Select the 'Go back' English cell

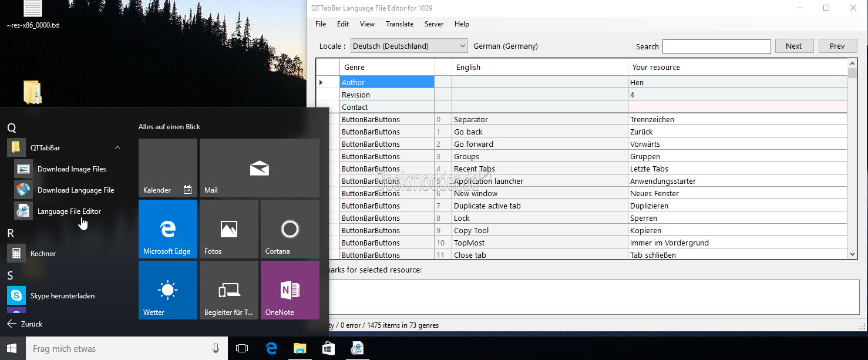click(540, 132)
